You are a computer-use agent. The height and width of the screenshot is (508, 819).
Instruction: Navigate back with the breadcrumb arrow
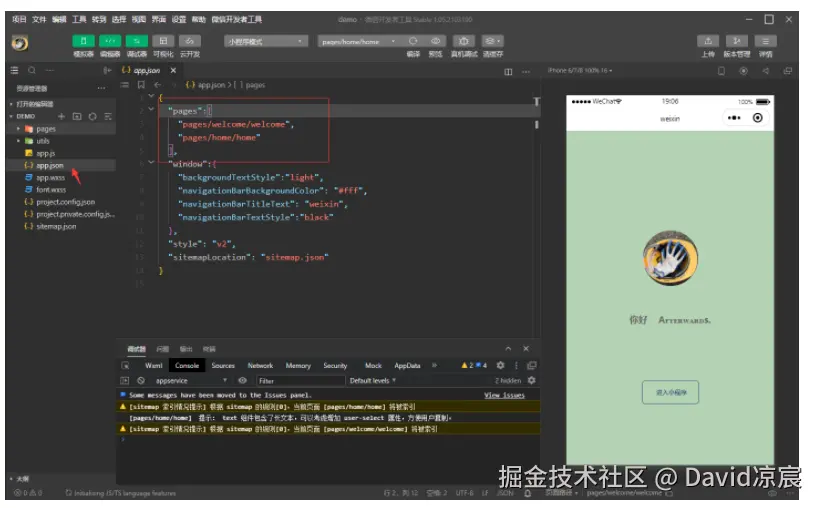(x=157, y=85)
